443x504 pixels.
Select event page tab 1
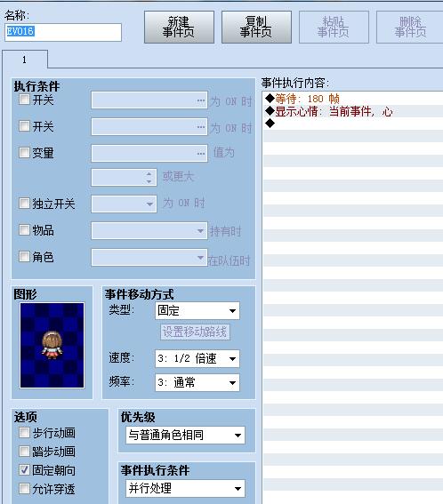pos(25,60)
